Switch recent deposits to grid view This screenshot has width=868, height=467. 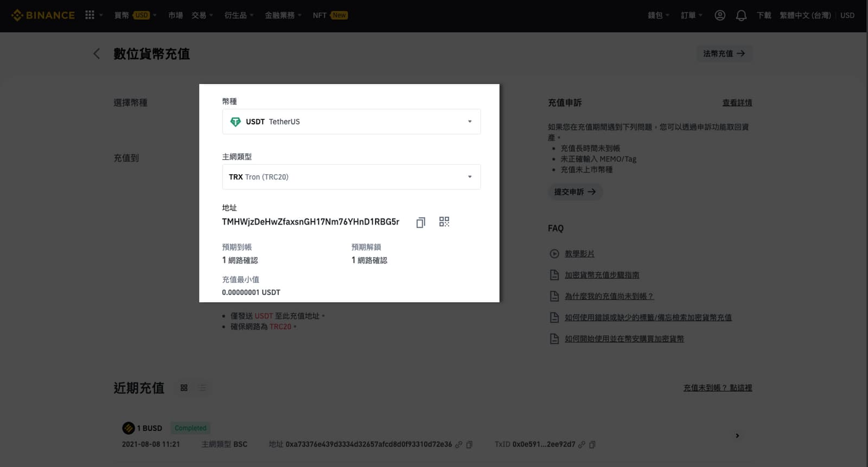tap(184, 388)
